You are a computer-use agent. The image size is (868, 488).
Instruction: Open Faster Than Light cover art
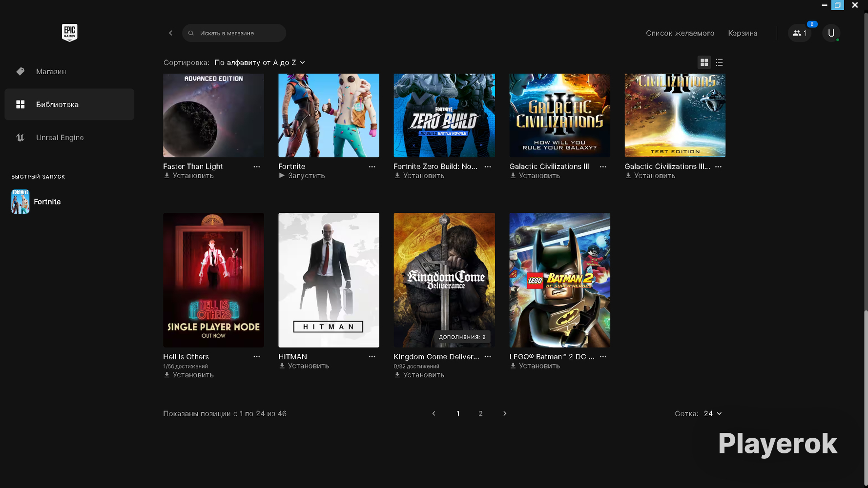(213, 115)
